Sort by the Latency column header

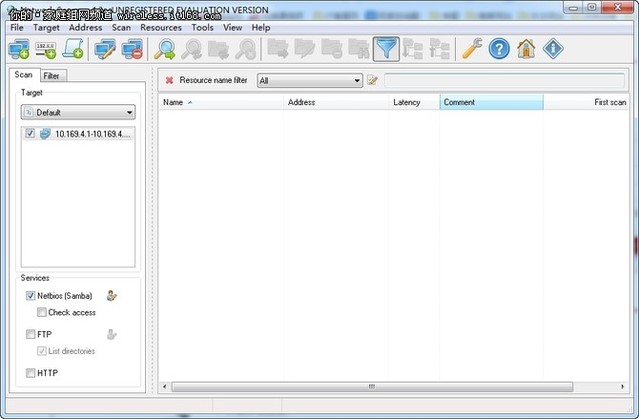[407, 102]
